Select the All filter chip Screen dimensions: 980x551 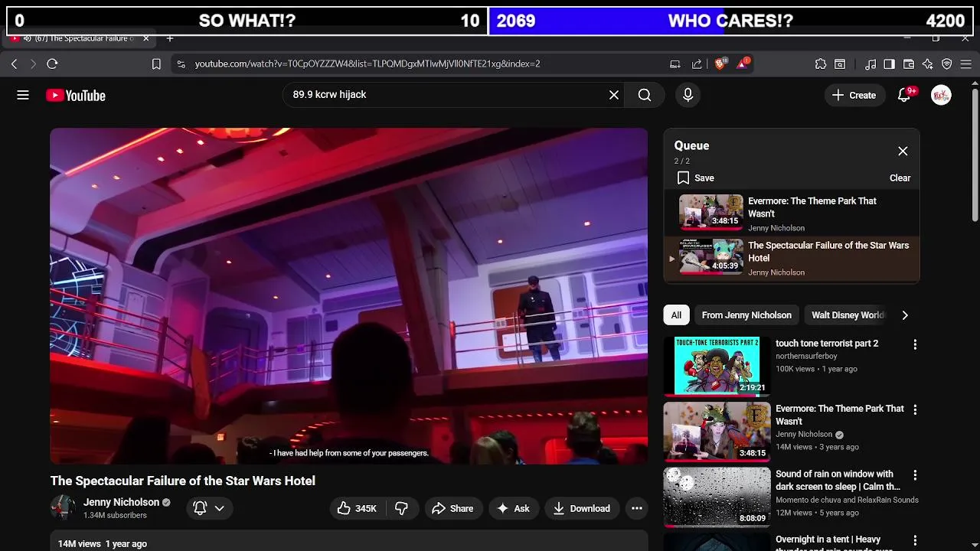676,315
